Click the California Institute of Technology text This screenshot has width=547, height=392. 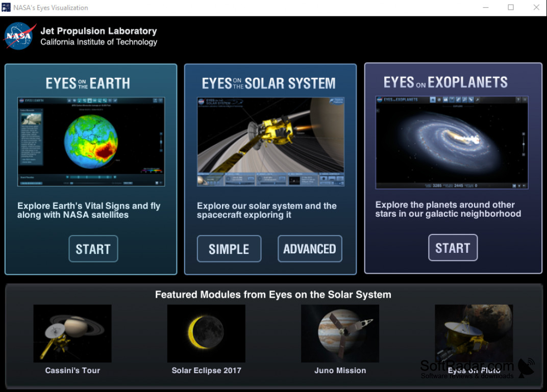(x=98, y=42)
